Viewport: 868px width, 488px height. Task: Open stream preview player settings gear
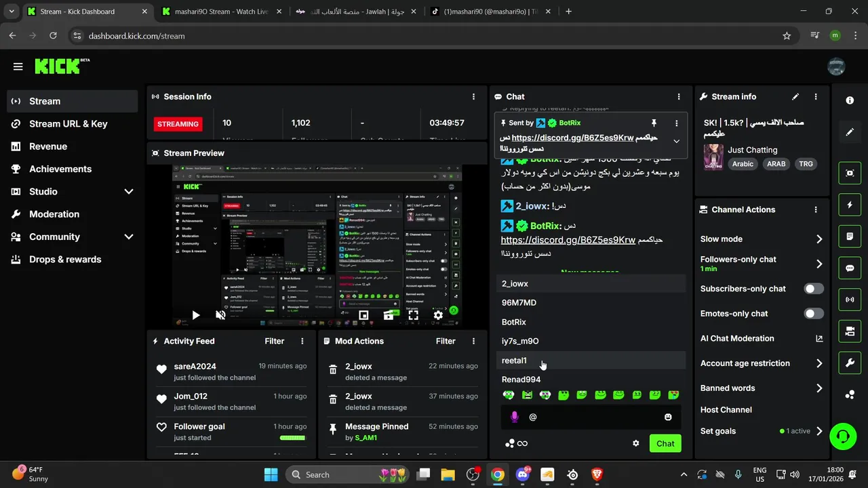click(438, 315)
